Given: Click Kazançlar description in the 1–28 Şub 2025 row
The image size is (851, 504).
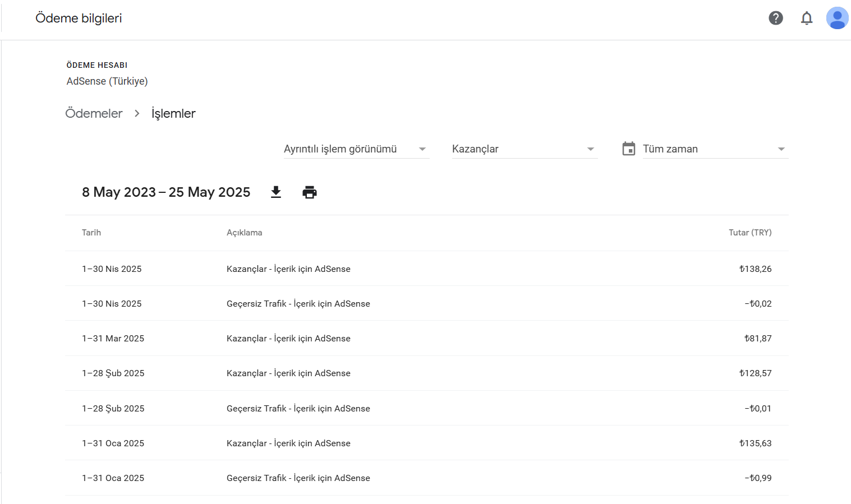Looking at the screenshot, I should 288,373.
